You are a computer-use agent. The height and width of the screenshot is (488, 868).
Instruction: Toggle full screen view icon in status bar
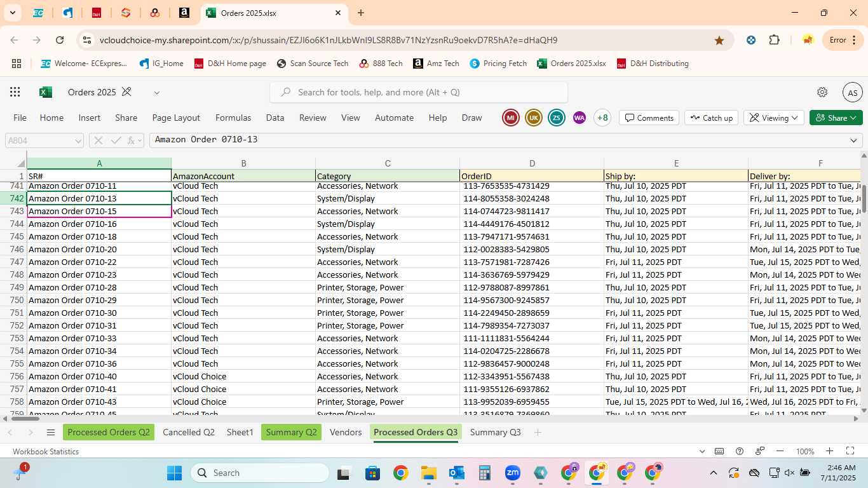tap(850, 451)
